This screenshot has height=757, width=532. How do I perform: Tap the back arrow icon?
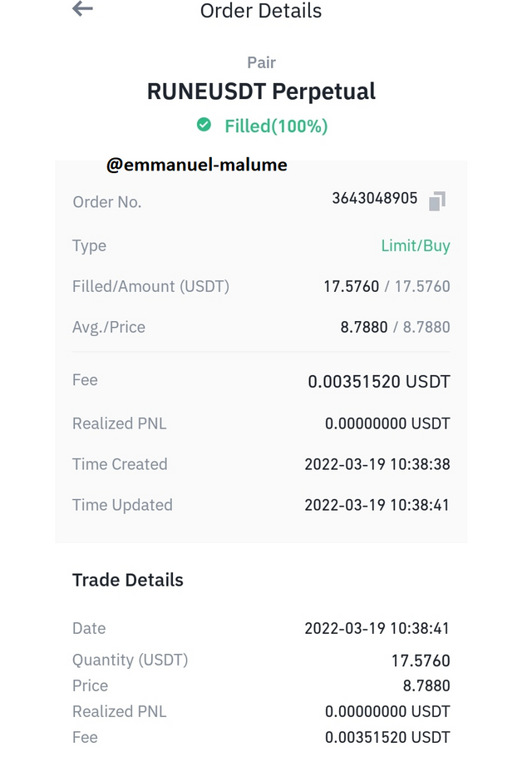pyautogui.click(x=82, y=8)
